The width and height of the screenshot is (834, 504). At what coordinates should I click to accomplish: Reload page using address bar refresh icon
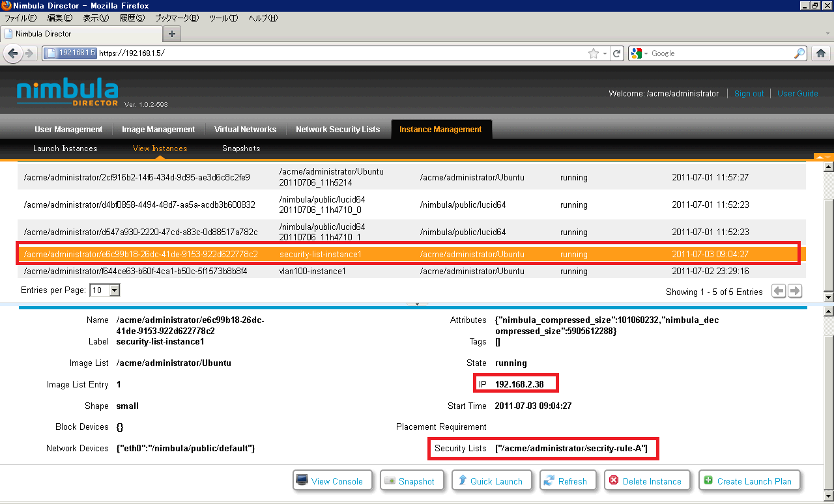[616, 53]
